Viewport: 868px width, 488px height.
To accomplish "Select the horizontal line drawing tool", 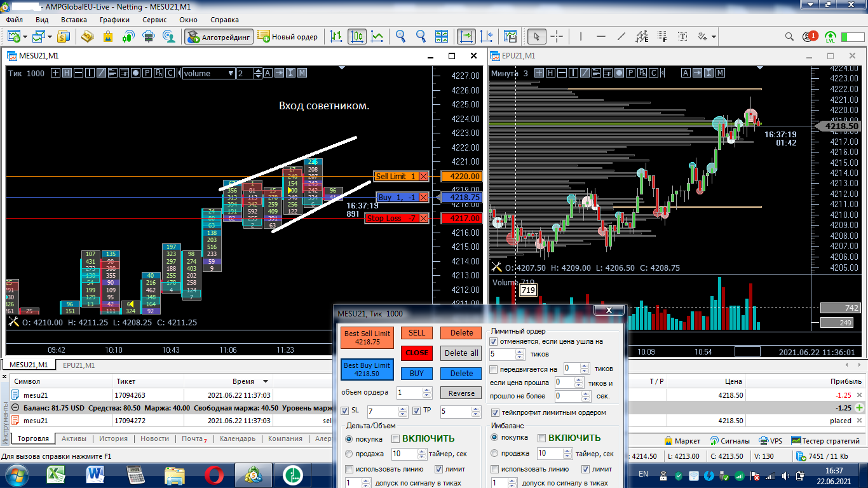I will (601, 36).
